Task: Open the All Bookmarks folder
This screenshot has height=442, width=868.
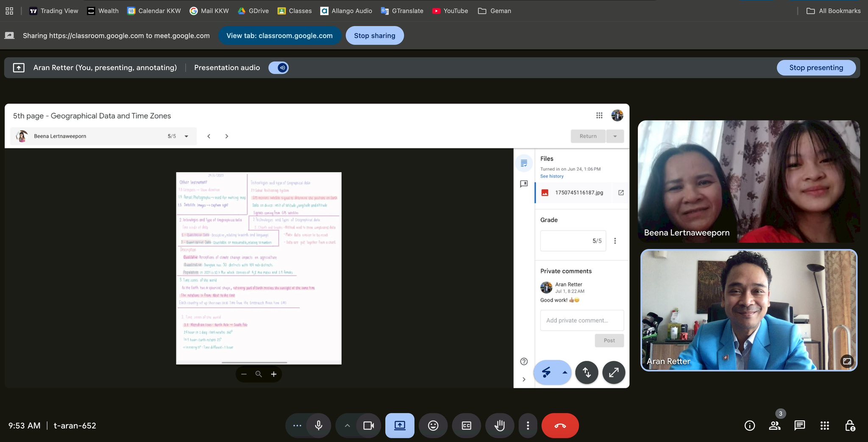Action: tap(833, 11)
